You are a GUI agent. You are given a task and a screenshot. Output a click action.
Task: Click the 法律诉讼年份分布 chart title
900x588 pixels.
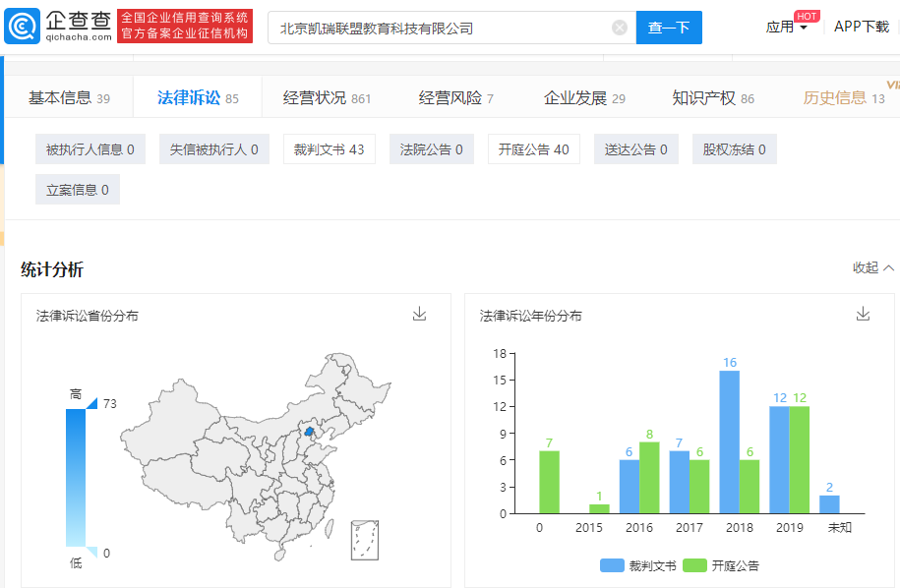pyautogui.click(x=531, y=316)
